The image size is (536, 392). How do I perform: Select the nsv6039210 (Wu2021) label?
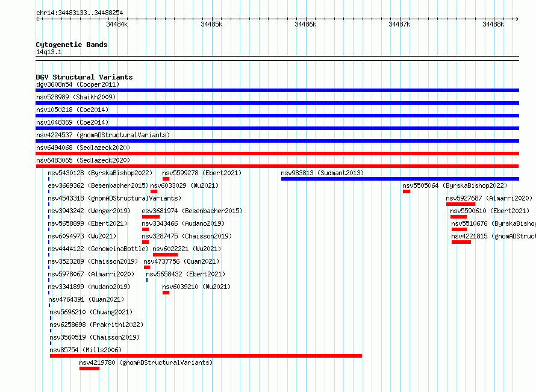[196, 287]
